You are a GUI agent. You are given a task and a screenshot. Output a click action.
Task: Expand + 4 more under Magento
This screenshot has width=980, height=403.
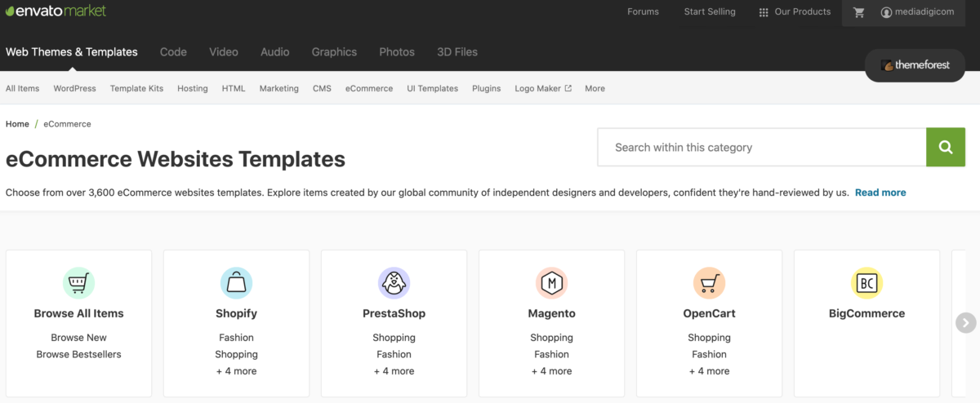[x=551, y=371]
